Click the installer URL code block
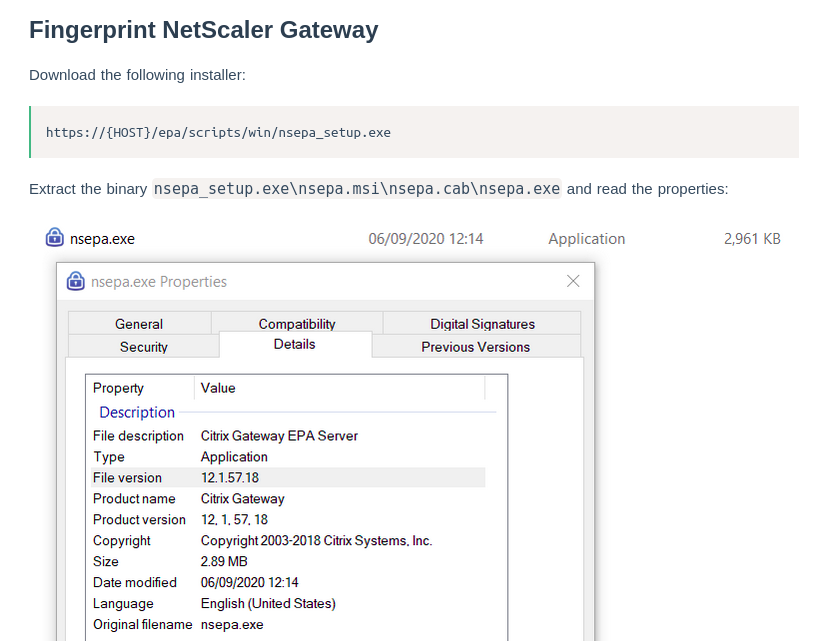The width and height of the screenshot is (814, 642). click(414, 132)
